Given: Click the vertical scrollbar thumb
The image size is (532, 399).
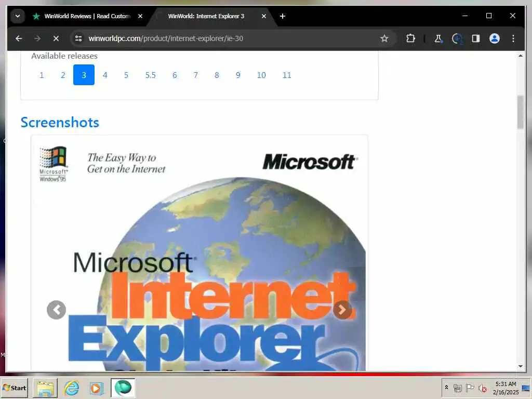Looking at the screenshot, I should pyautogui.click(x=521, y=112).
